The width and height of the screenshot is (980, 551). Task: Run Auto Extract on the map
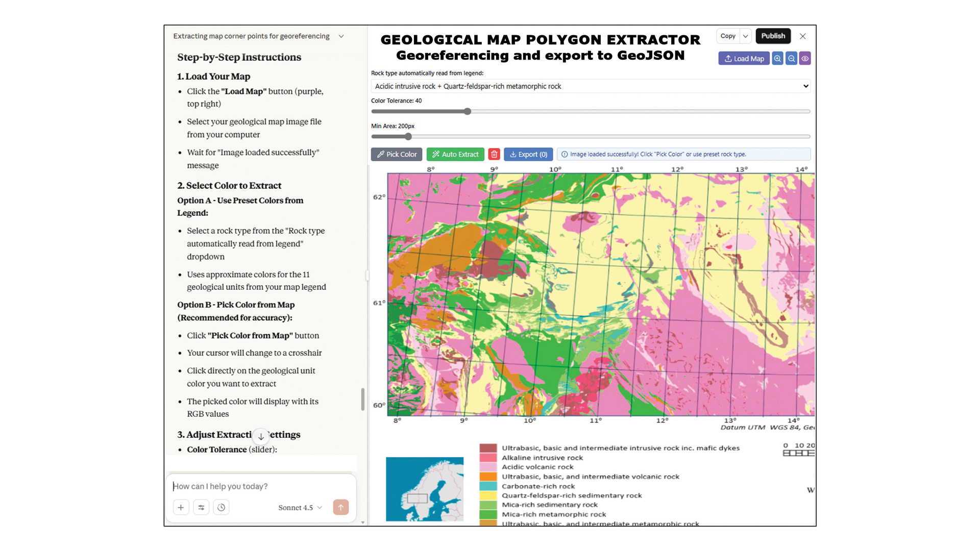455,154
